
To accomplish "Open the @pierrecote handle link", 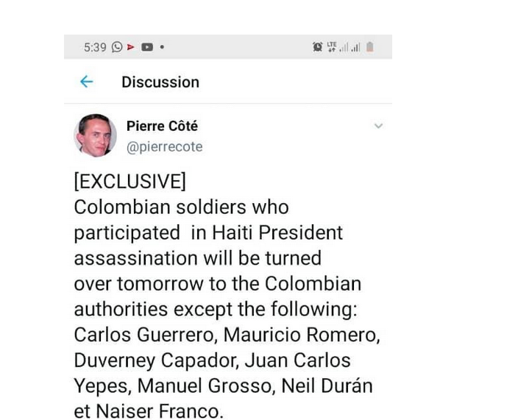I will [x=165, y=146].
